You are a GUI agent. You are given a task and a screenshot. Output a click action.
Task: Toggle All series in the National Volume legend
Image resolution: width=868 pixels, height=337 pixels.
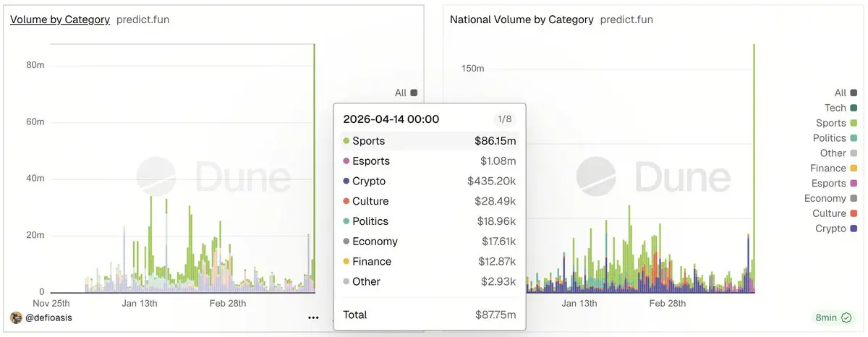[846, 93]
